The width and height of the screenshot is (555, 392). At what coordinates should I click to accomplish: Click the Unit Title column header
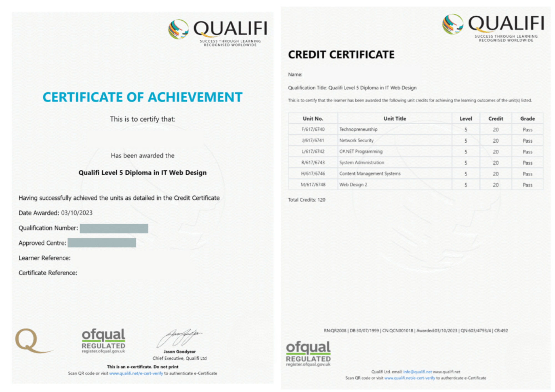coord(395,119)
